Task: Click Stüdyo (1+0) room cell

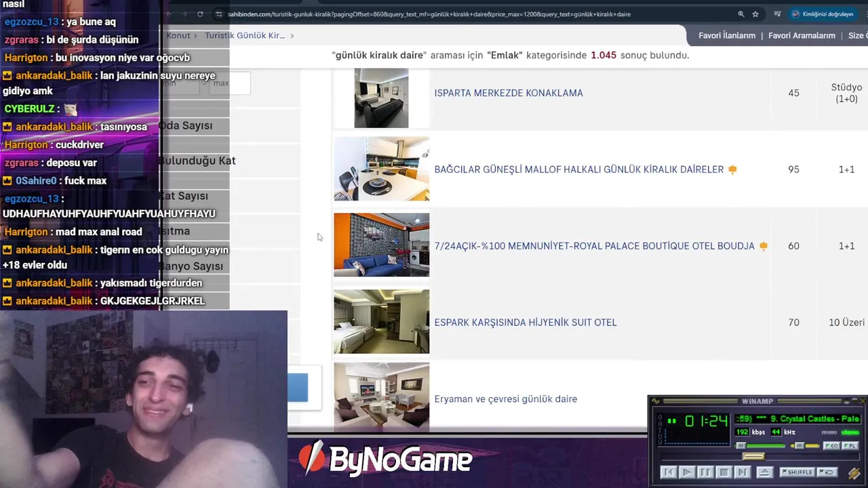Action: tap(846, 93)
